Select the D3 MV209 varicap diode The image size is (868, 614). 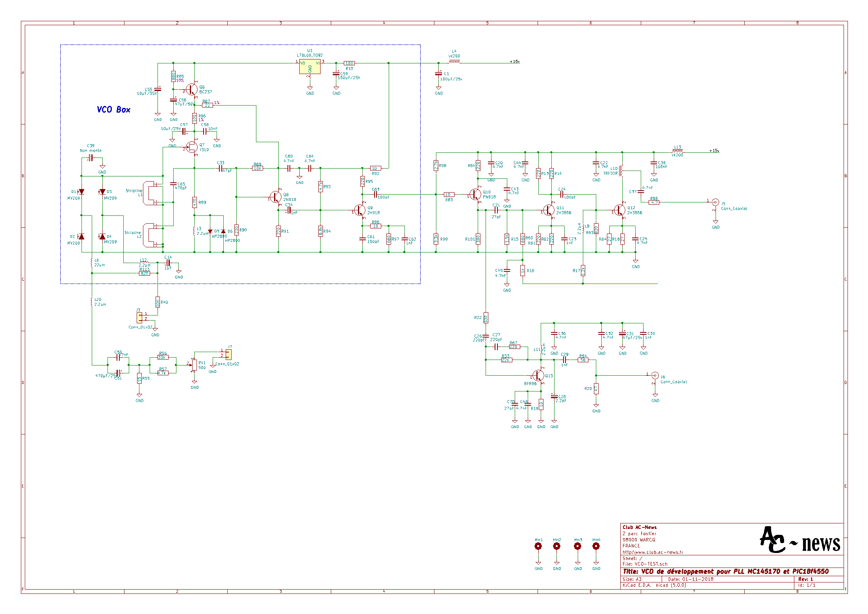[x=102, y=192]
